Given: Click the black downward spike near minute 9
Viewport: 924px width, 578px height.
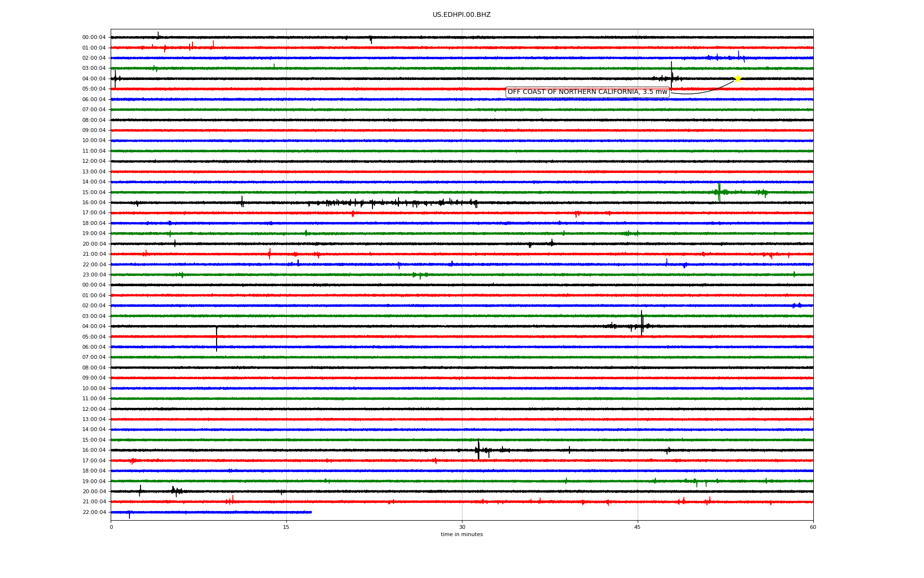Looking at the screenshot, I should (217, 339).
